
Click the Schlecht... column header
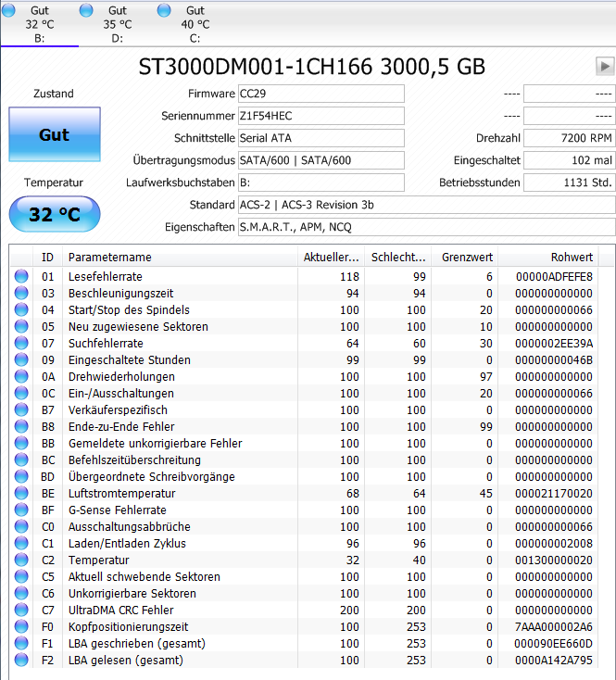[x=398, y=258]
